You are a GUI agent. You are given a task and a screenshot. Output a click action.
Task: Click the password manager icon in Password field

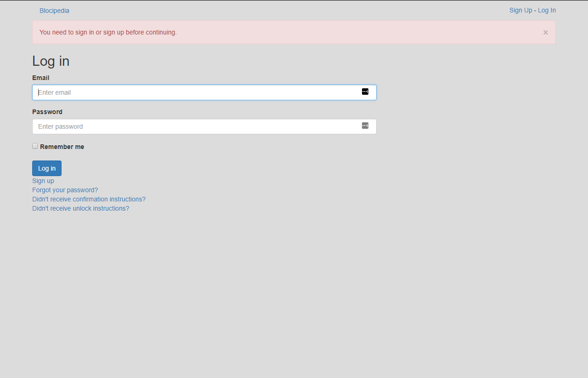click(365, 126)
